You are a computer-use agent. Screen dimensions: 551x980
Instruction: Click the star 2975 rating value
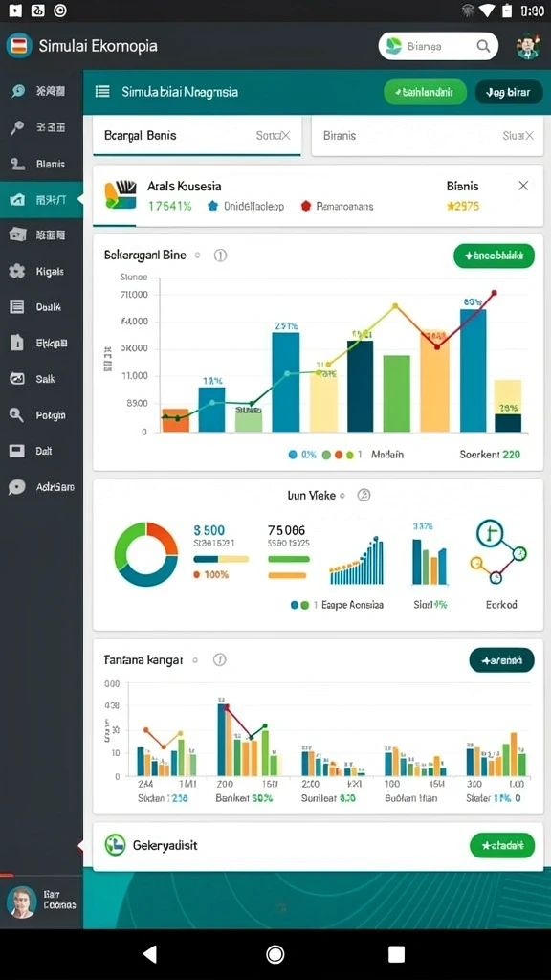point(464,206)
